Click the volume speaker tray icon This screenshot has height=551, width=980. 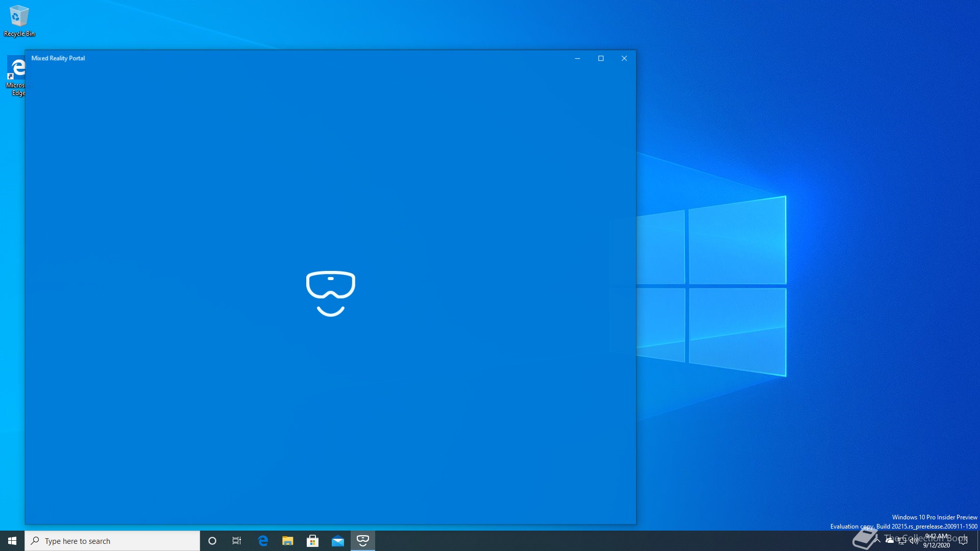(914, 541)
